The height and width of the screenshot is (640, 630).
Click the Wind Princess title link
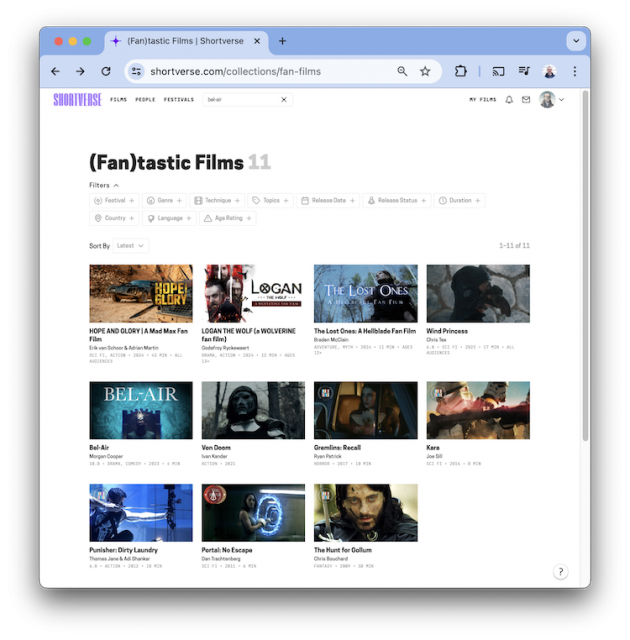pos(447,331)
